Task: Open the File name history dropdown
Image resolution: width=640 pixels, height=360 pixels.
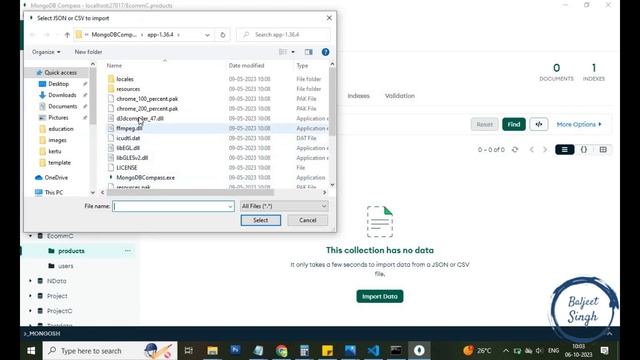Action: pos(230,206)
